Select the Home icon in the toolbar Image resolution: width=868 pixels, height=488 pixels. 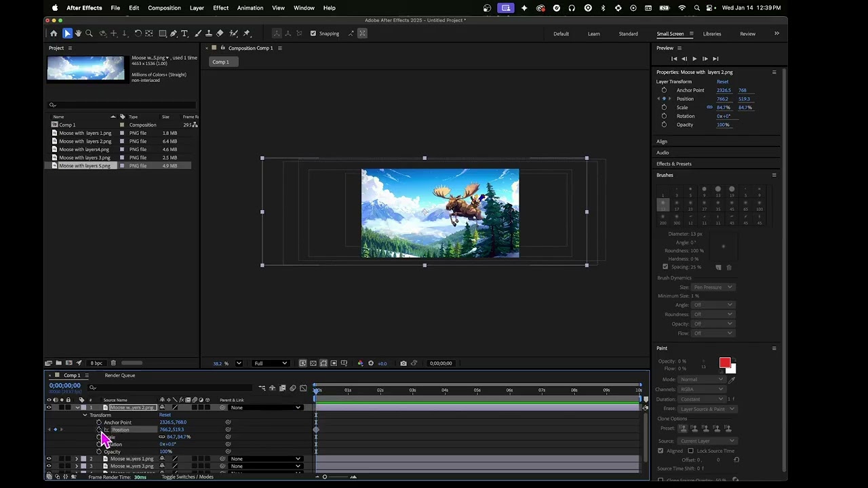tap(54, 33)
